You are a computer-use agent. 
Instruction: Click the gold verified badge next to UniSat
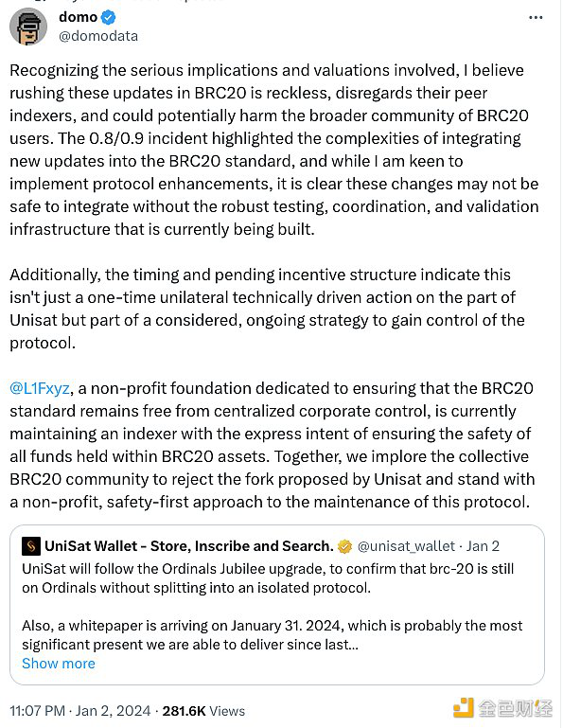tap(344, 546)
